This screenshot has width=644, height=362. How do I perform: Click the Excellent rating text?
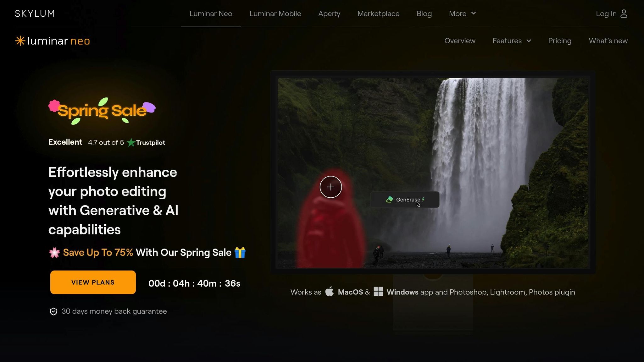[65, 142]
